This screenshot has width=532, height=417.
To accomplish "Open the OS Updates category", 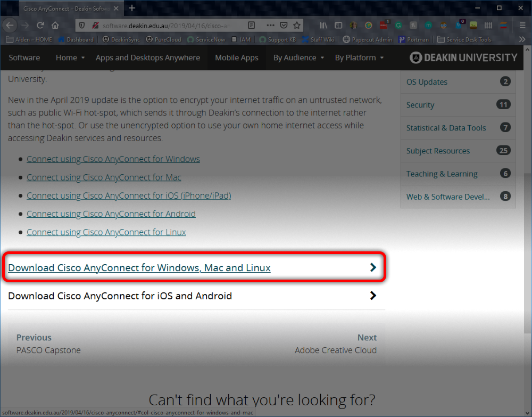I will [x=458, y=82].
